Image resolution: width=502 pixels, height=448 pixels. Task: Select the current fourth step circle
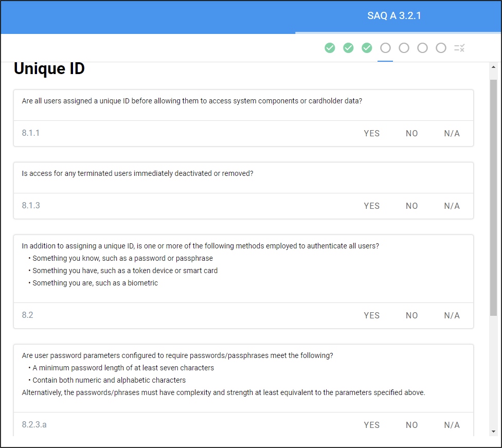385,48
